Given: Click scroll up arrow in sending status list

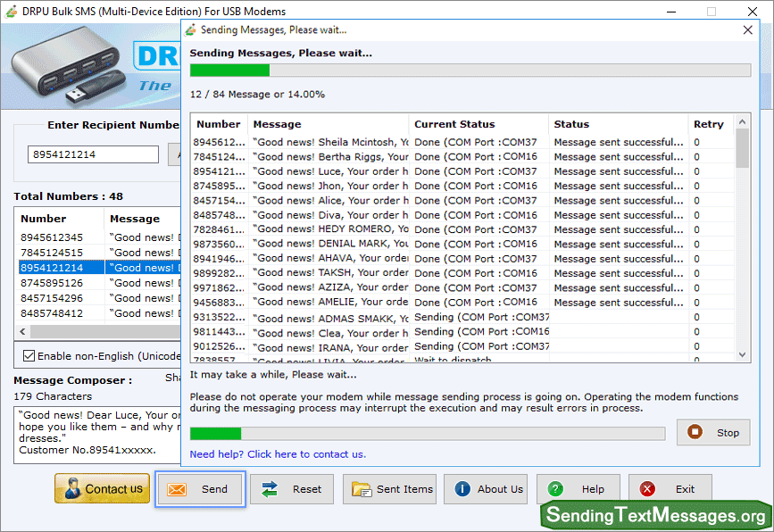Looking at the screenshot, I should 742,121.
